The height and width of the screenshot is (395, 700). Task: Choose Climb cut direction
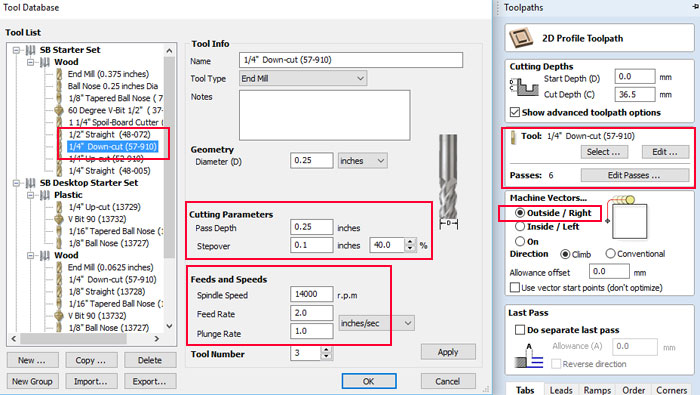pyautogui.click(x=565, y=254)
